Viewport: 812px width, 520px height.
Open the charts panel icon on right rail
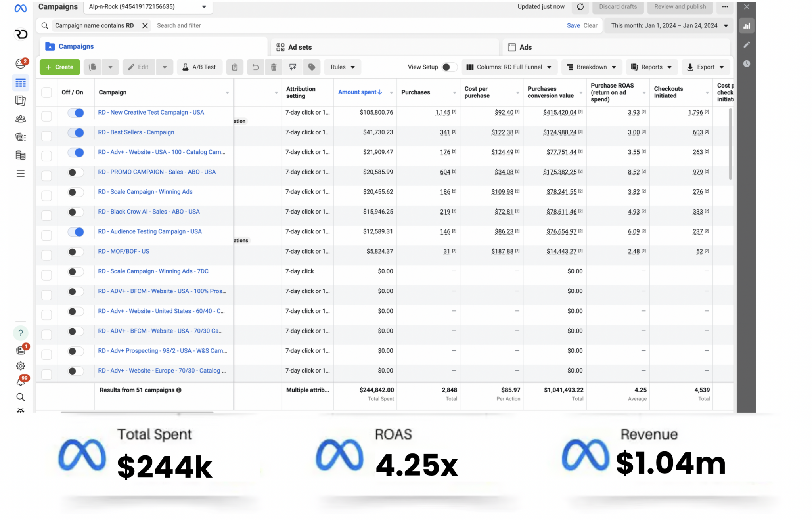747,26
